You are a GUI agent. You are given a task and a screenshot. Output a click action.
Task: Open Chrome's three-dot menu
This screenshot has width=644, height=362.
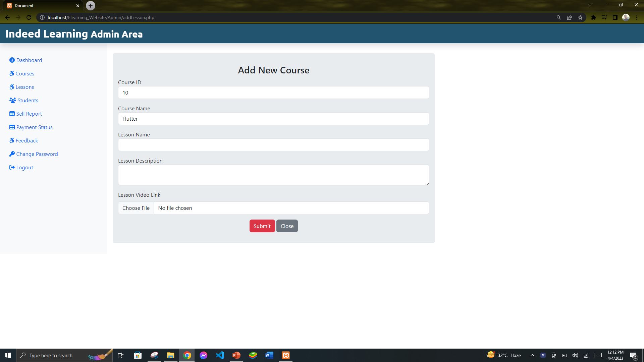click(636, 17)
